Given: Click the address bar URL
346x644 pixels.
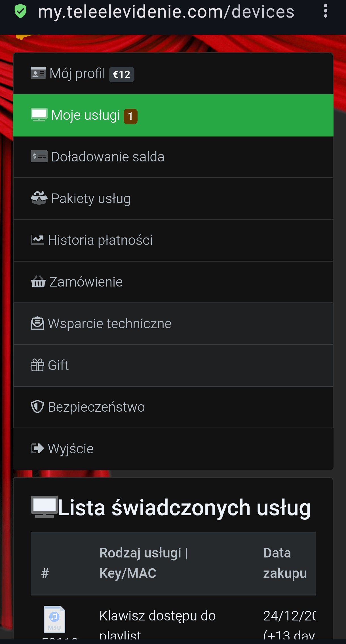Looking at the screenshot, I should [166, 12].
